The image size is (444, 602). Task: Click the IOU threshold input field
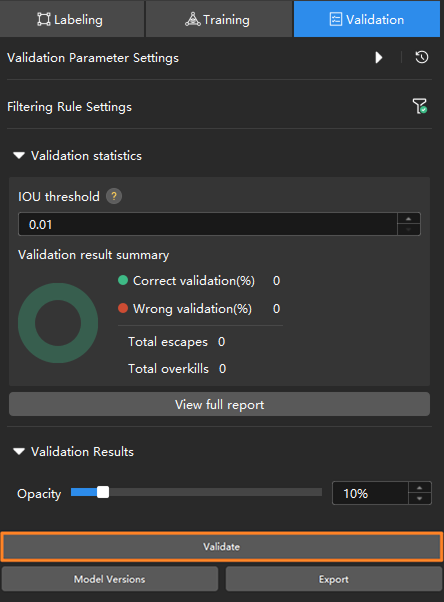click(x=207, y=224)
